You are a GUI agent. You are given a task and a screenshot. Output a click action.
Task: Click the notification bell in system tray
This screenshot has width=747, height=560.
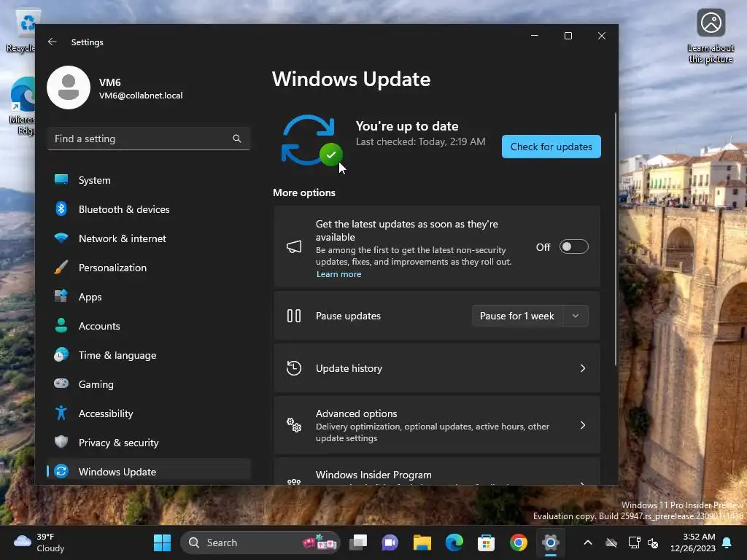727,542
